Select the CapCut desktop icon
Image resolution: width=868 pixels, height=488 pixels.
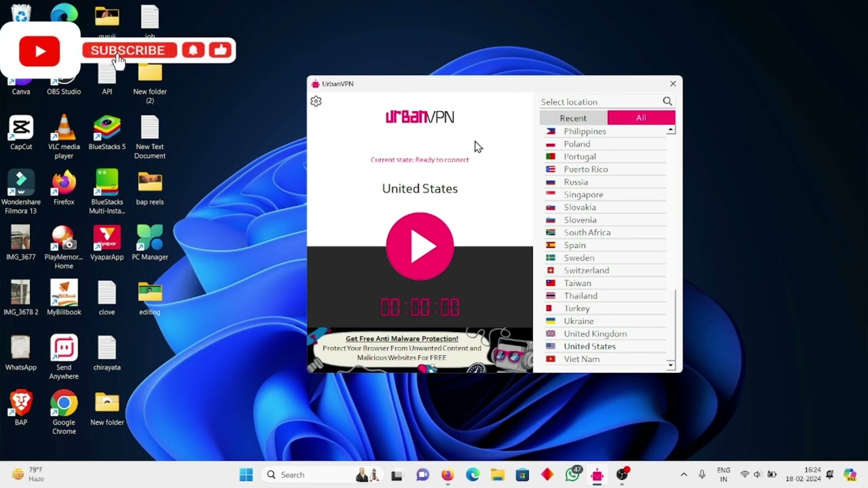[21, 133]
